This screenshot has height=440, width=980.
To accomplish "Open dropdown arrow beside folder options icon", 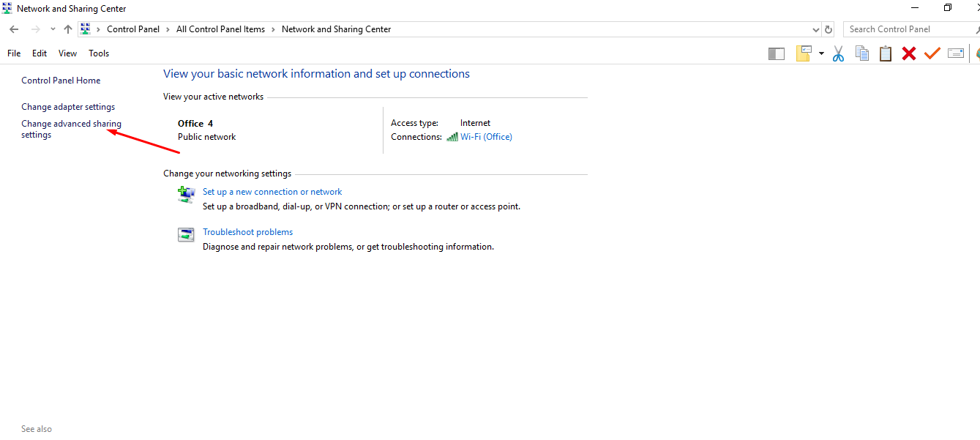I will pos(821,53).
